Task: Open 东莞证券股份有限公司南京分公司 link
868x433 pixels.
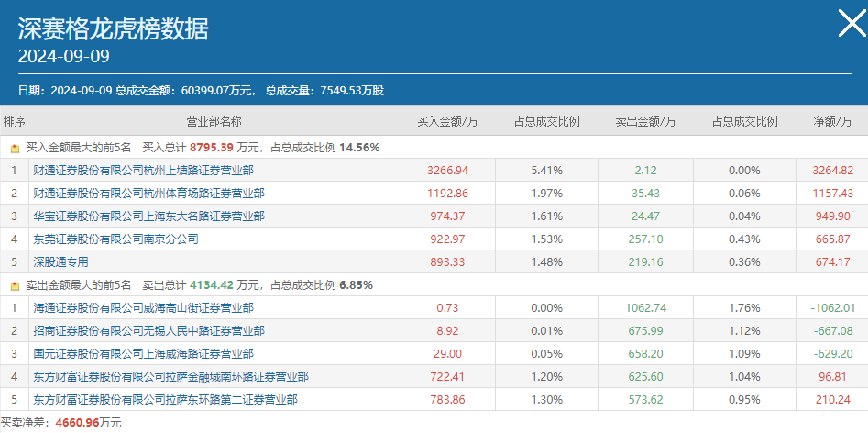Action: (x=115, y=239)
